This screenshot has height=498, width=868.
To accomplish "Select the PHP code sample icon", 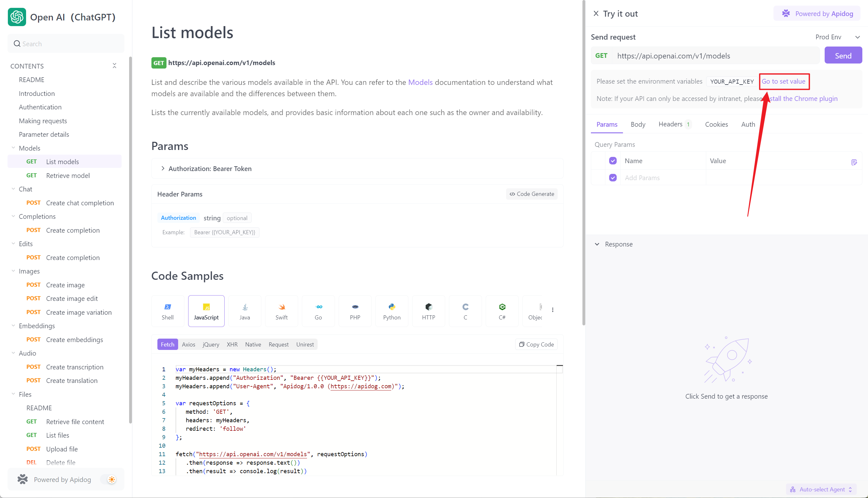I will click(355, 311).
